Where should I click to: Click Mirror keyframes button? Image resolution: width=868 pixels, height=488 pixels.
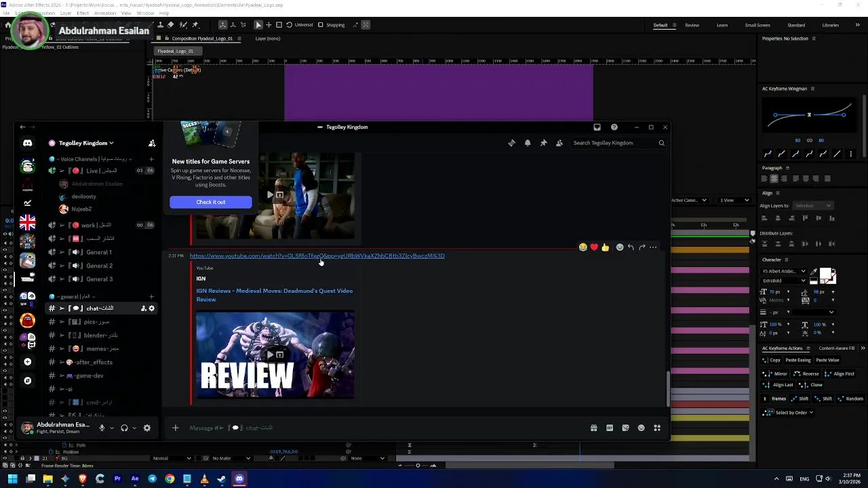(776, 373)
